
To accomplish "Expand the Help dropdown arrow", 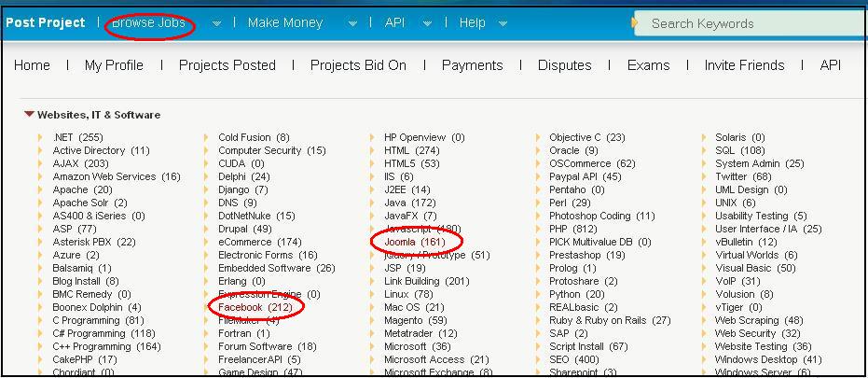I will point(503,24).
